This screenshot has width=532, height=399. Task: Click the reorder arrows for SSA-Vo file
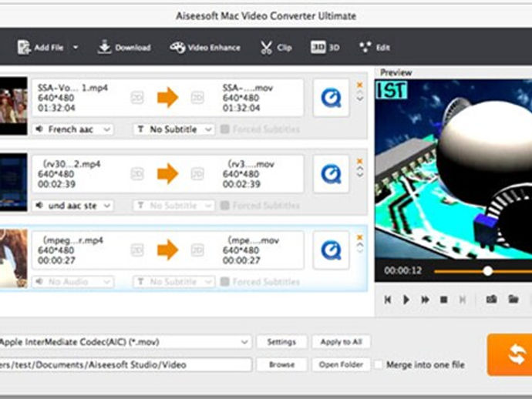pos(359,96)
